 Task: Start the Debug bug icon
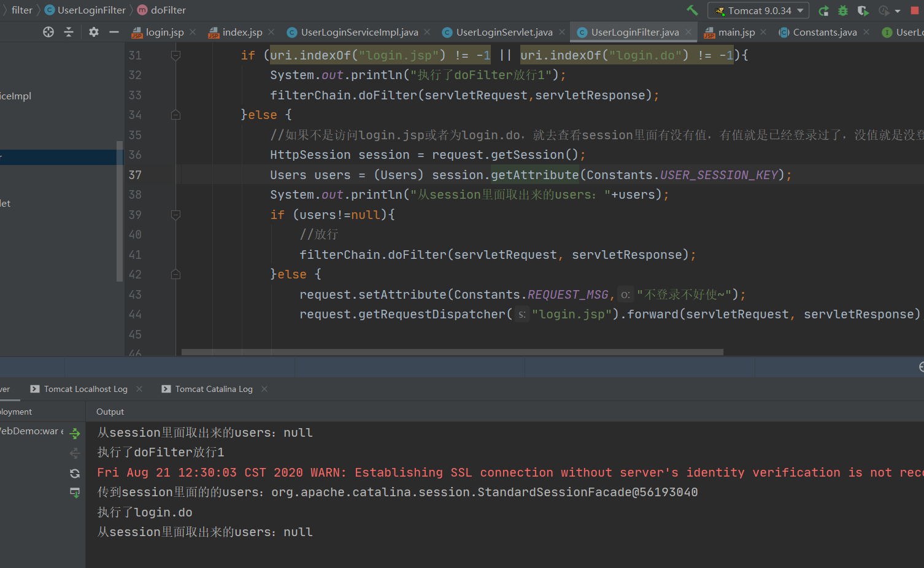pyautogui.click(x=843, y=10)
